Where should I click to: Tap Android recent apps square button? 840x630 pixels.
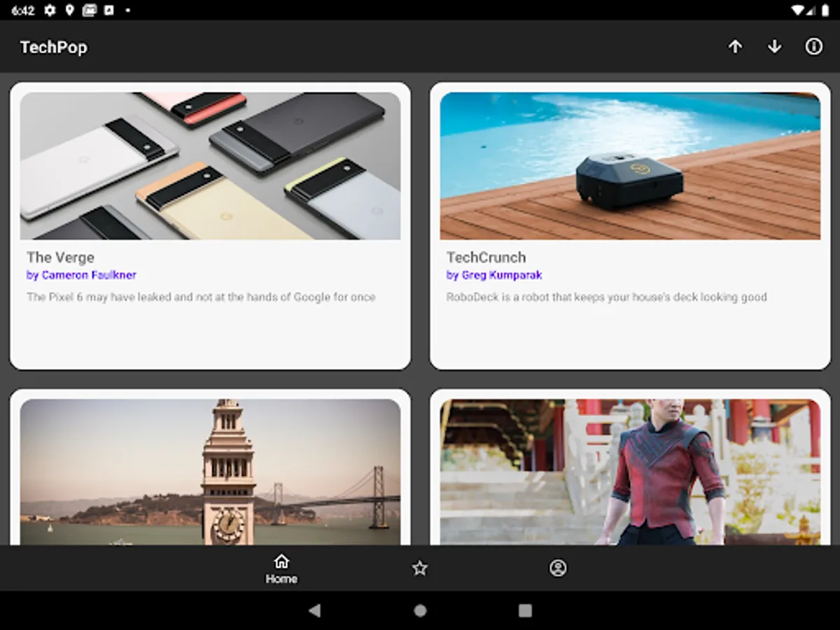tap(525, 610)
